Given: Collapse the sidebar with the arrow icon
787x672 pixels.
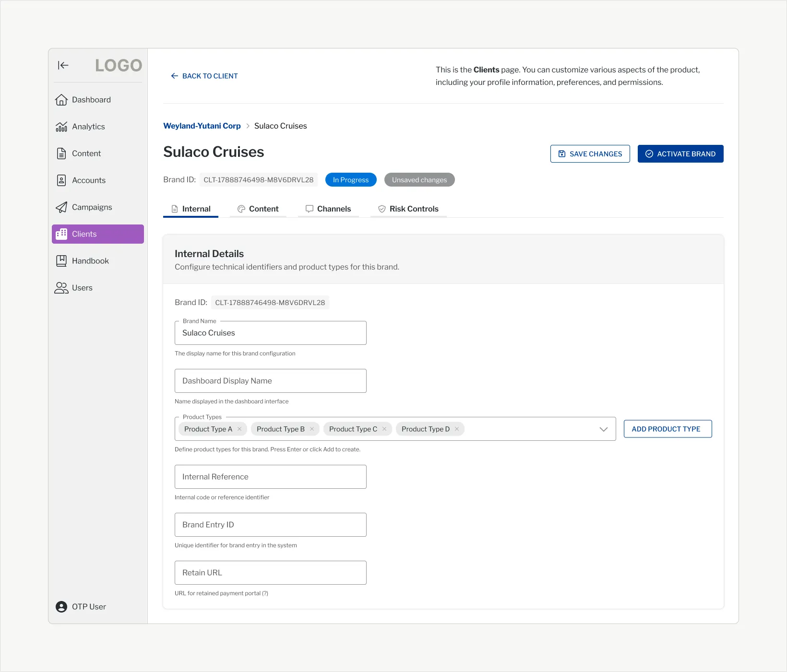Looking at the screenshot, I should (x=63, y=65).
